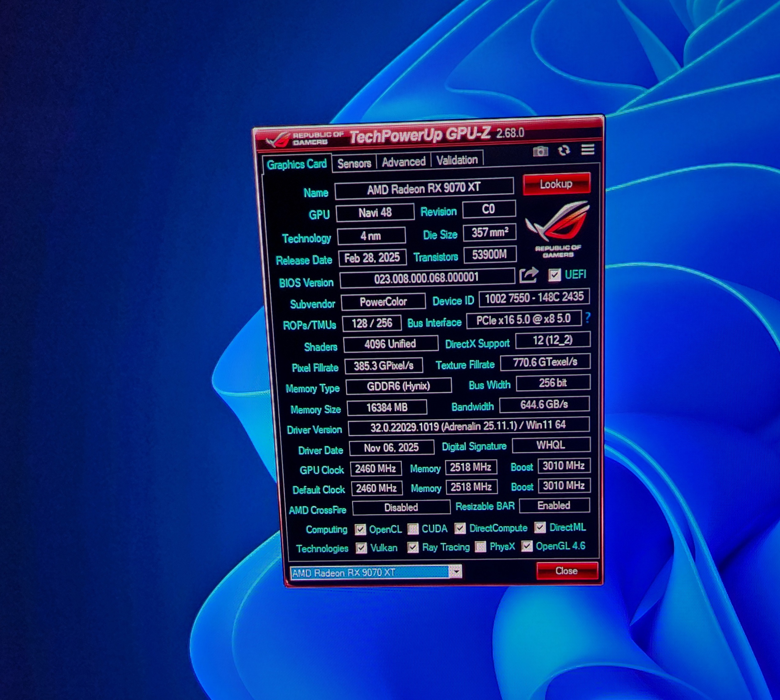Image resolution: width=780 pixels, height=700 pixels.
Task: Toggle the UEFI checkbox
Action: [554, 275]
